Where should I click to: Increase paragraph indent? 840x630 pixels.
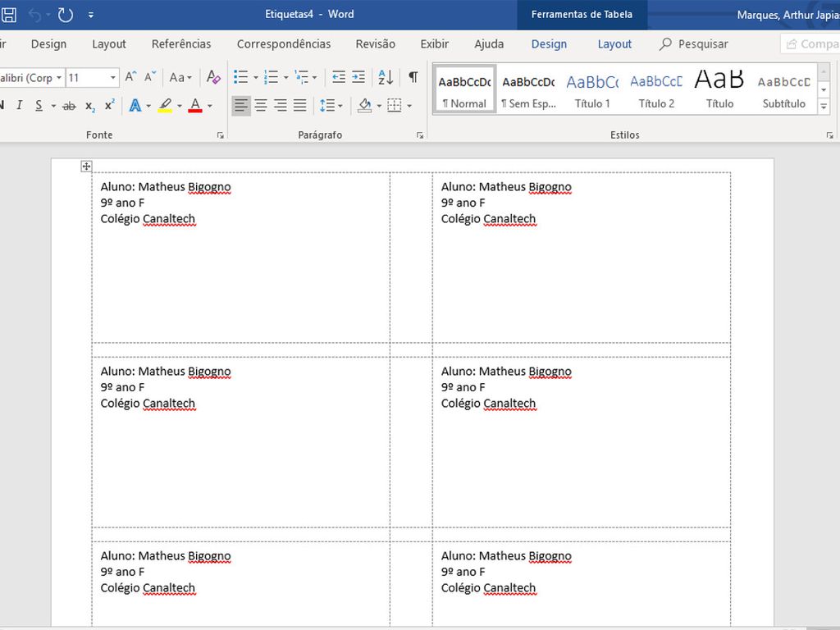[358, 77]
